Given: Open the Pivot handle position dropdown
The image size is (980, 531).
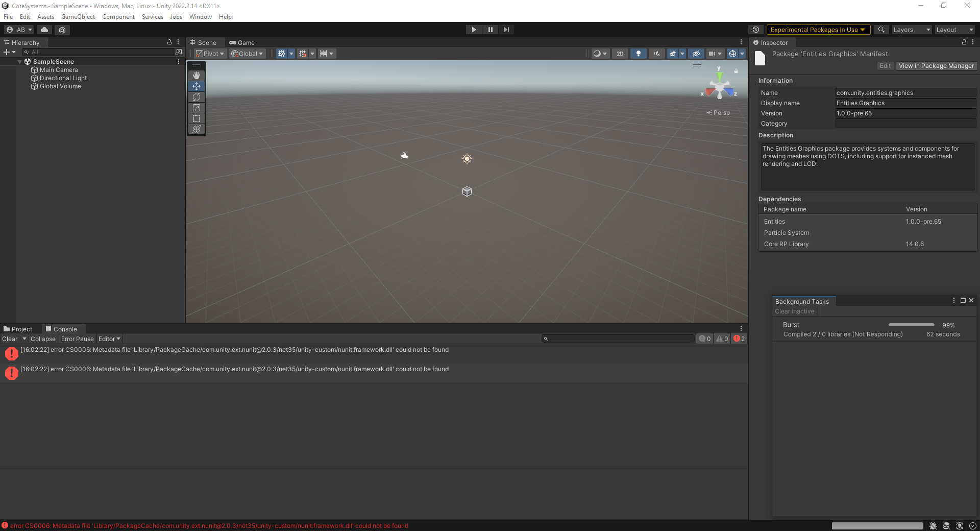Looking at the screenshot, I should pos(210,54).
